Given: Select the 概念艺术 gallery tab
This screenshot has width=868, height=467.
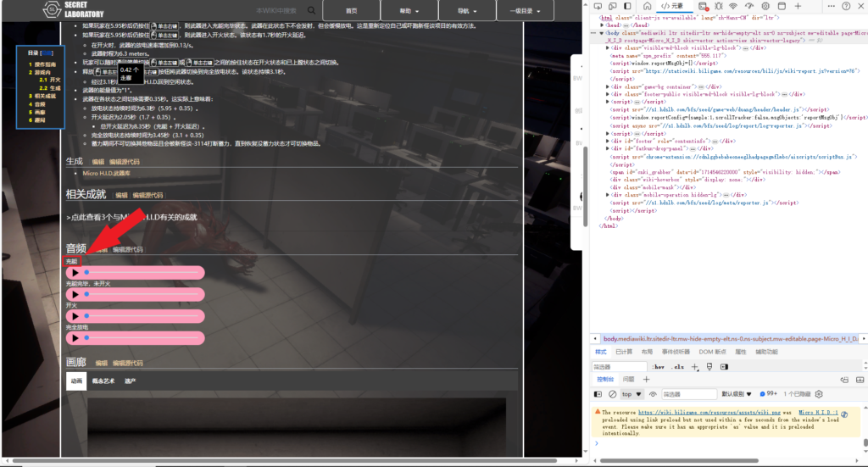Looking at the screenshot, I should pos(103,381).
